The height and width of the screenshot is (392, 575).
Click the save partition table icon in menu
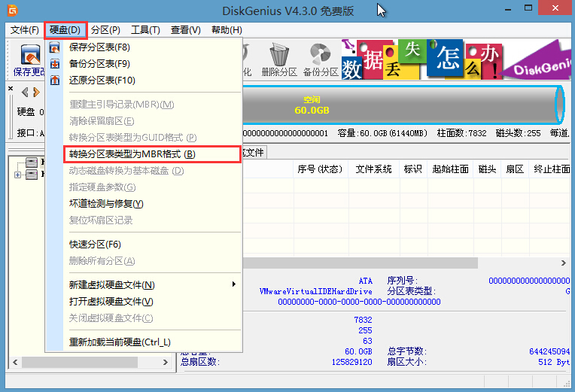(x=54, y=47)
